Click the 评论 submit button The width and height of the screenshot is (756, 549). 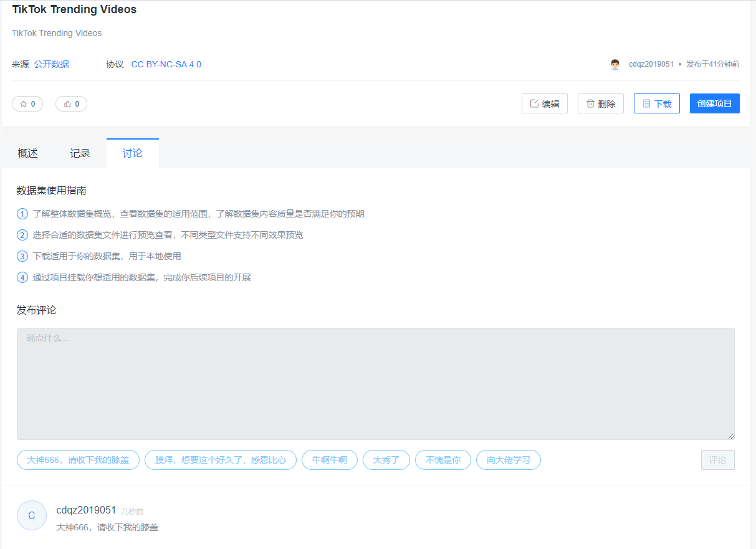coord(718,460)
